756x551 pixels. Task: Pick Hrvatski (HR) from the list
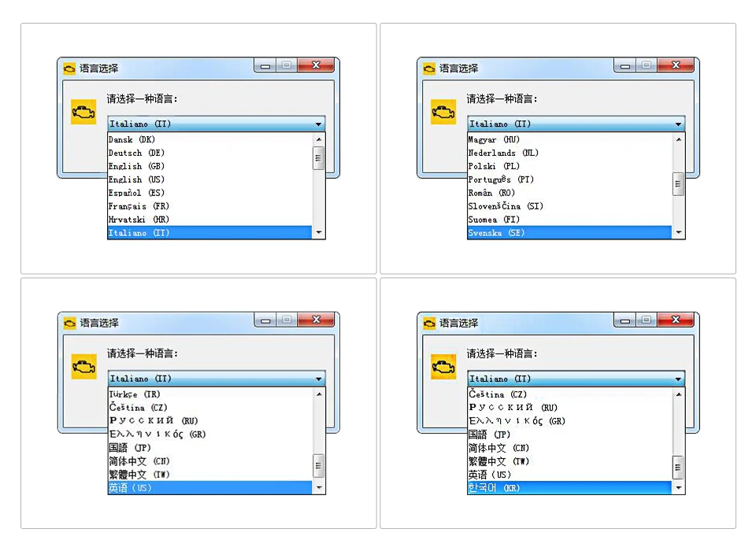click(210, 220)
